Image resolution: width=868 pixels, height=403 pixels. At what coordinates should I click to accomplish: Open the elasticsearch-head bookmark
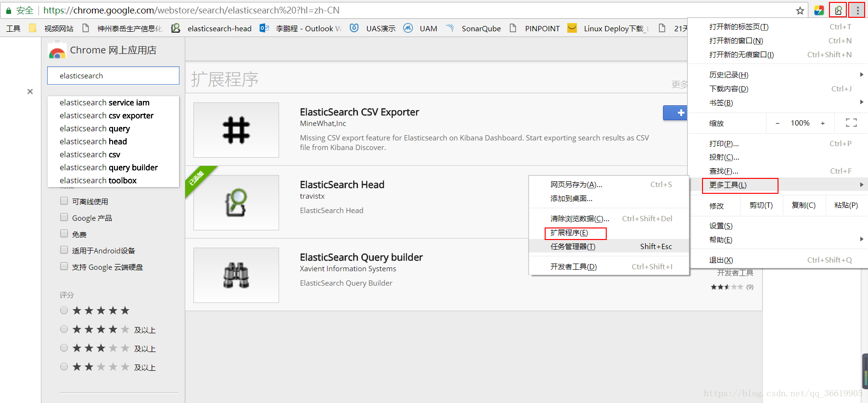(x=212, y=28)
